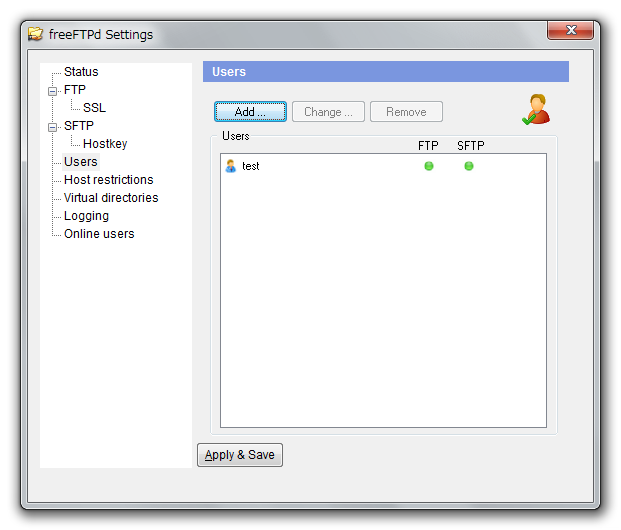Click the user avatar with green checkmark icon
The image size is (621, 530).
[536, 110]
